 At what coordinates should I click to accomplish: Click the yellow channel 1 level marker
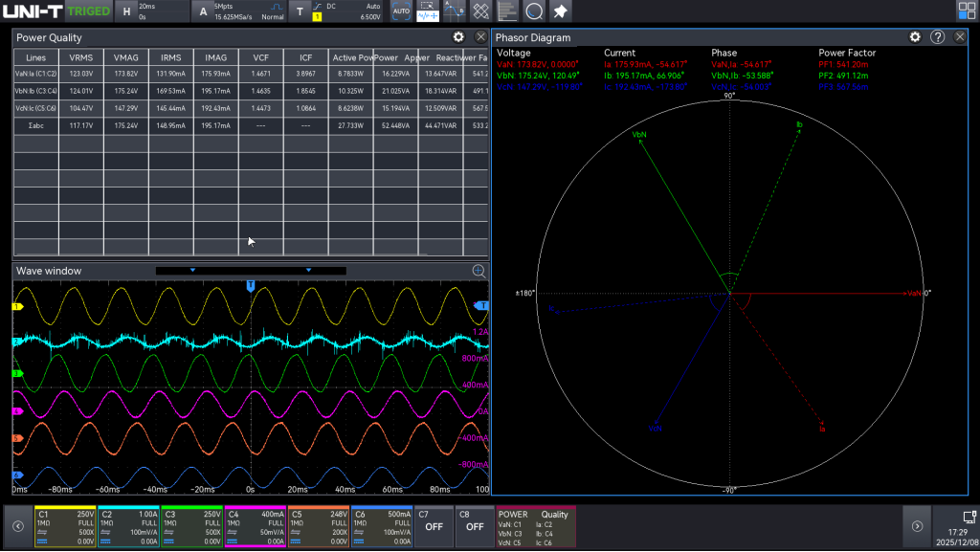[x=17, y=306]
